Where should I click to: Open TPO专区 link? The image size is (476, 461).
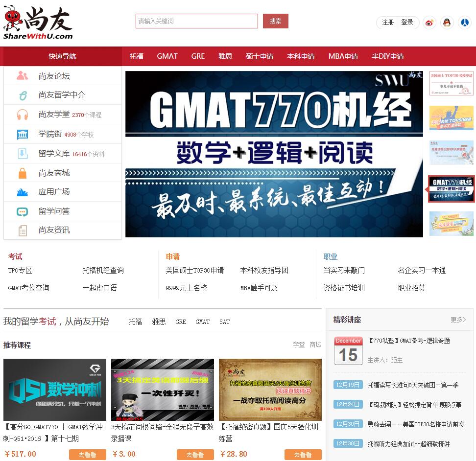[x=20, y=270]
